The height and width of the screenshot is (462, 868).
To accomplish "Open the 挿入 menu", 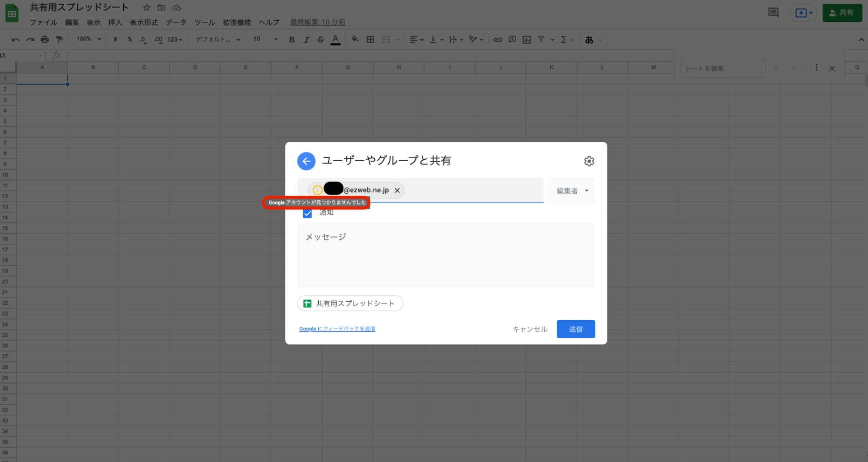I will (x=115, y=22).
